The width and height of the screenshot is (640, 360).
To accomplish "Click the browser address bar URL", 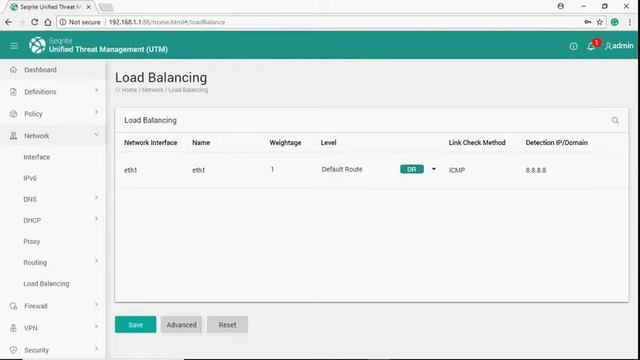I will click(167, 22).
